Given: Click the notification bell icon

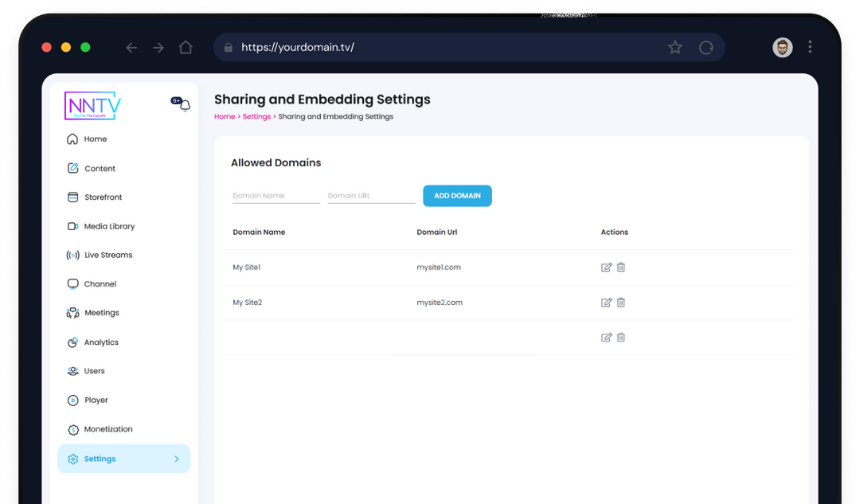Looking at the screenshot, I should point(185,105).
